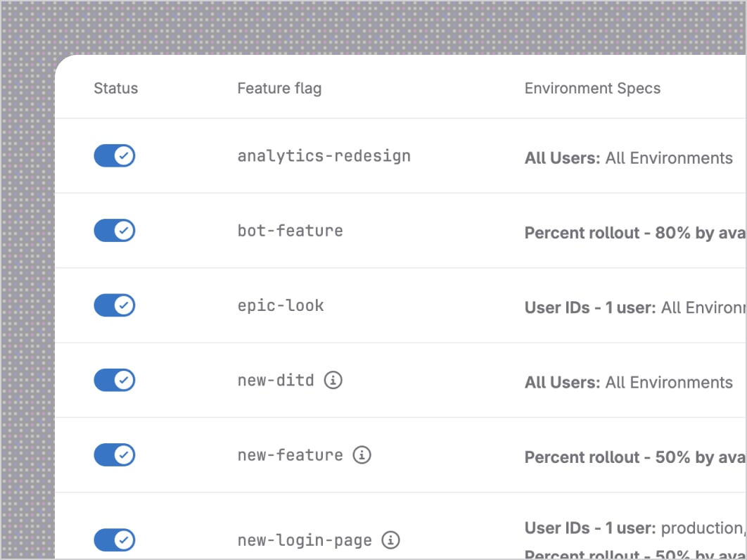This screenshot has width=747, height=560.
Task: Toggle the new-feature flag status
Action: 115,455
